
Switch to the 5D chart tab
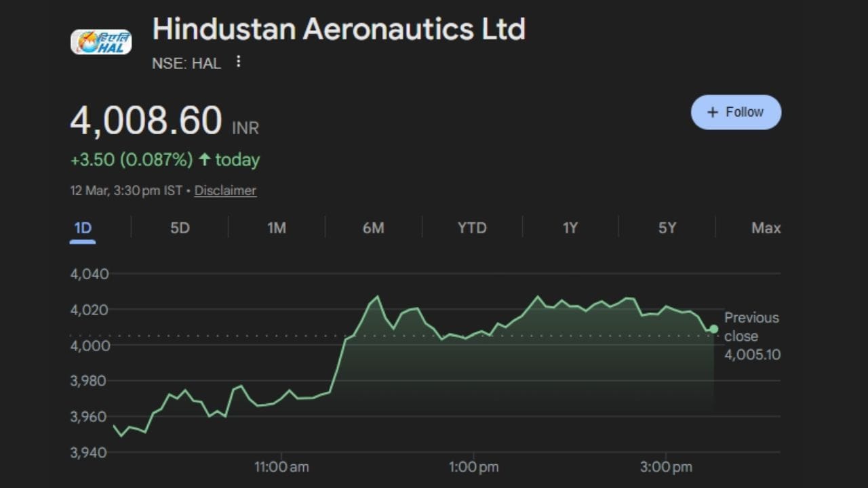point(180,228)
